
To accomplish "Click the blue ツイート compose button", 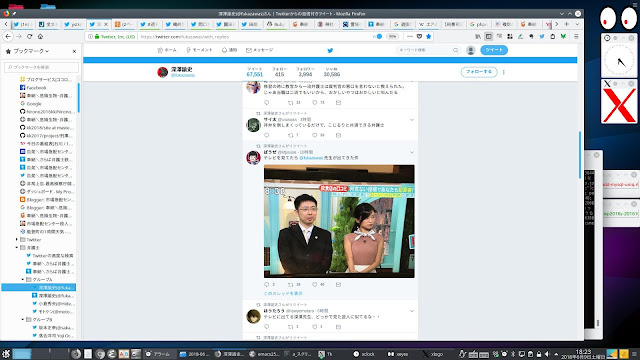I will pyautogui.click(x=494, y=50).
